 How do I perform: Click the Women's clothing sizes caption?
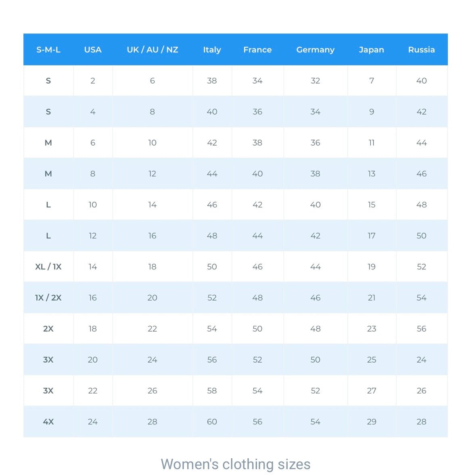236,464
